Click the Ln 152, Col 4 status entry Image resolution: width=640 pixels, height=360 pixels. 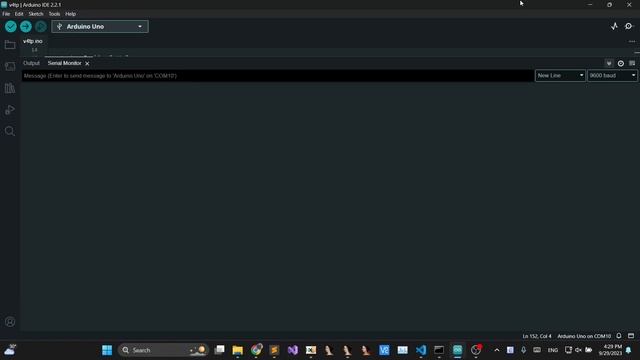coord(537,336)
